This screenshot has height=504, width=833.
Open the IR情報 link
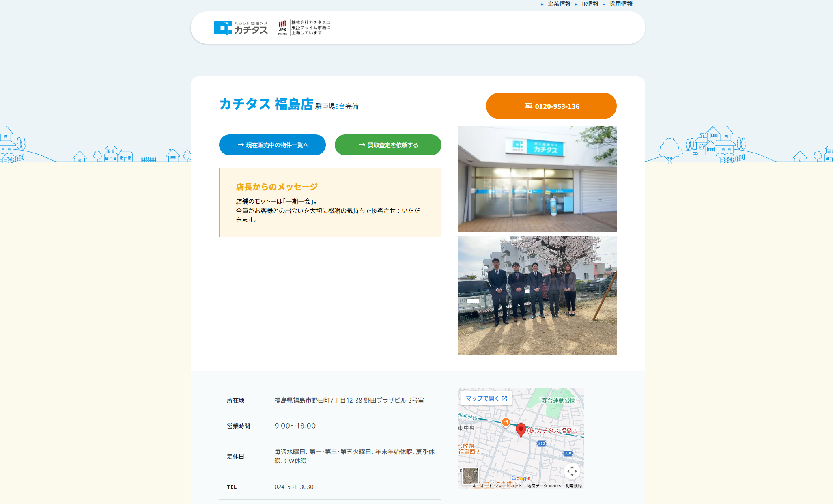(590, 4)
